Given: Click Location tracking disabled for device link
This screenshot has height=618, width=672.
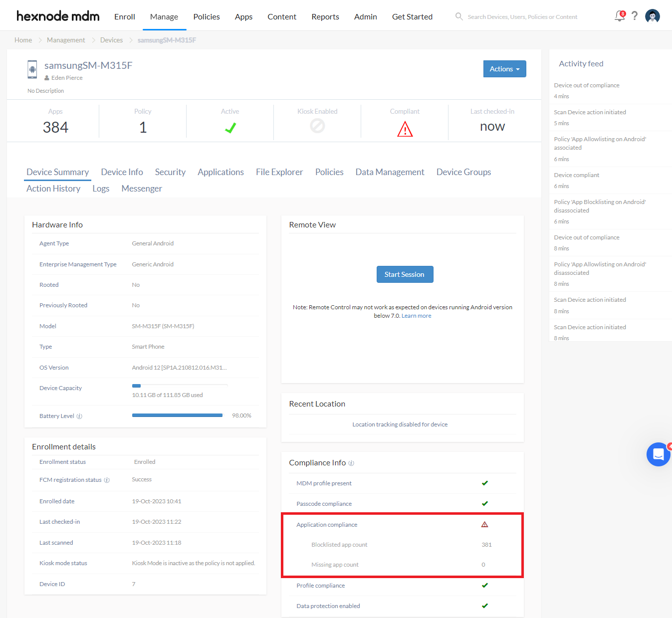Looking at the screenshot, I should coord(400,424).
